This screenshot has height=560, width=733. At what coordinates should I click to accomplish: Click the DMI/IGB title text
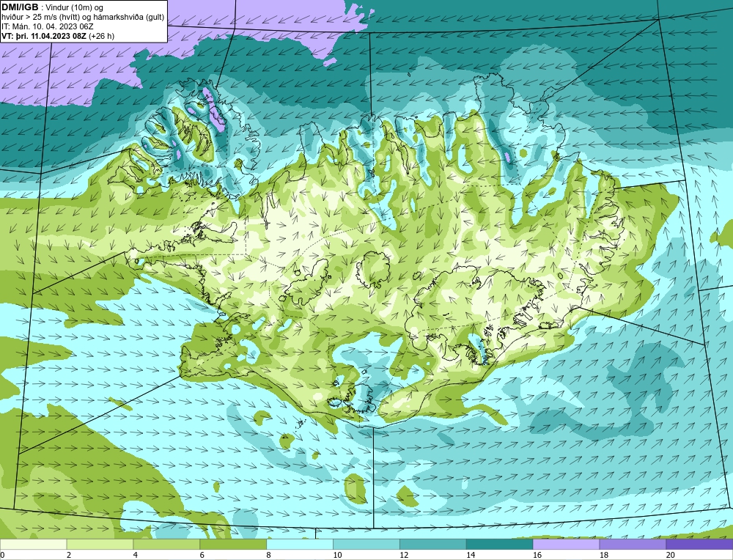click(20, 7)
